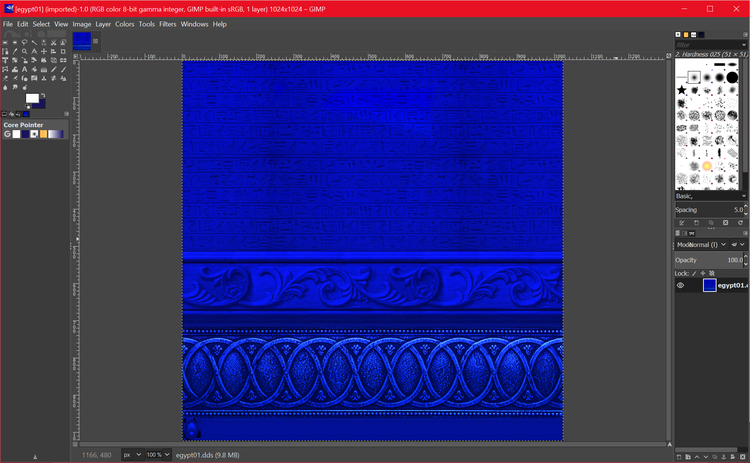This screenshot has height=463, width=750.
Task: Select the Gradient tool
Action: coord(44,69)
